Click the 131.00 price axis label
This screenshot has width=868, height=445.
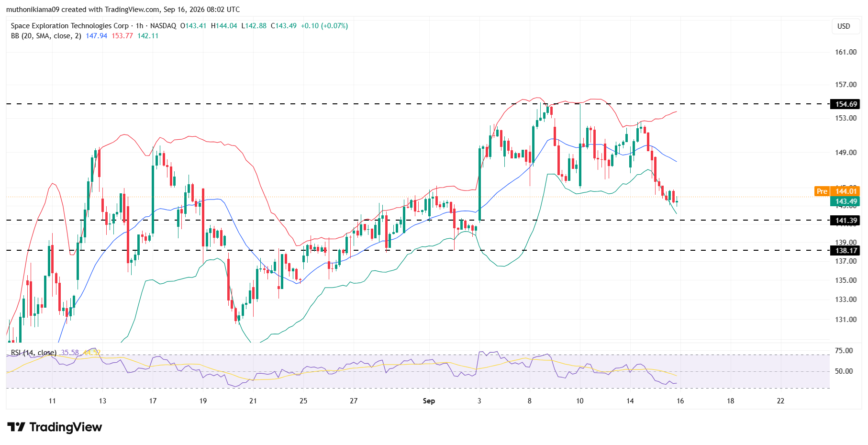846,320
